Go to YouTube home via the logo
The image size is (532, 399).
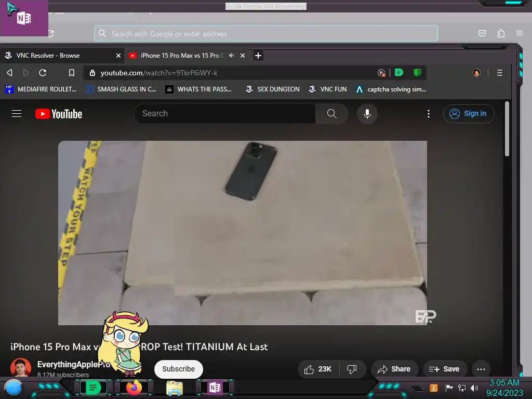[59, 114]
